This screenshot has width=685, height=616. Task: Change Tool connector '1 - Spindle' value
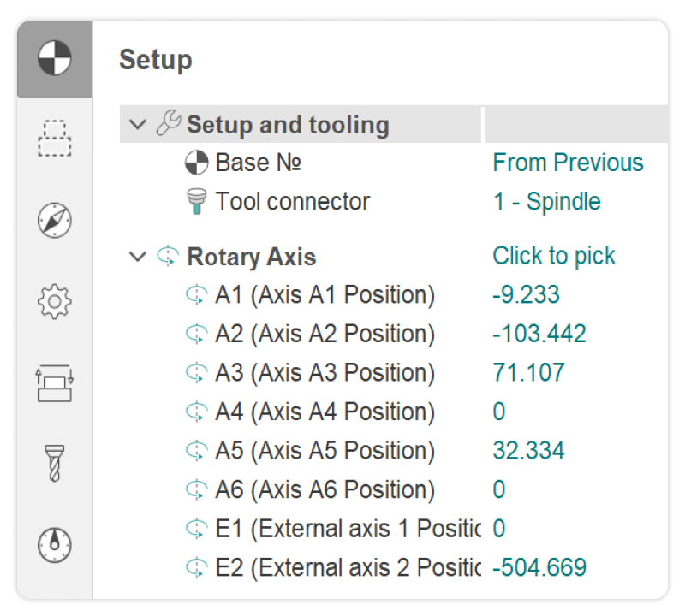546,202
